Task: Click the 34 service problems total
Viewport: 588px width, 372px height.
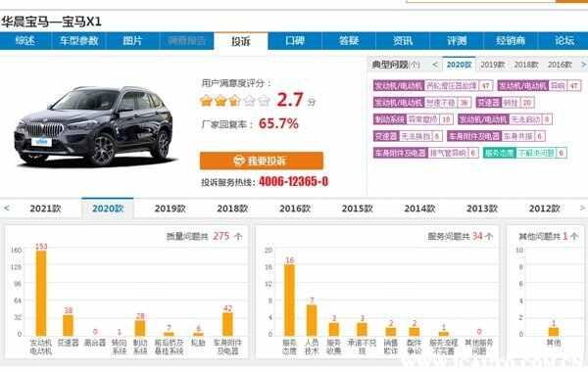Action: pos(477,236)
